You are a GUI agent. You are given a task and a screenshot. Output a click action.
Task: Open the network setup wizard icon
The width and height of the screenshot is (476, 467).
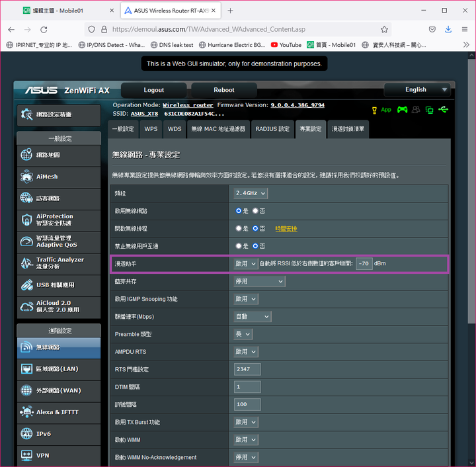point(26,115)
